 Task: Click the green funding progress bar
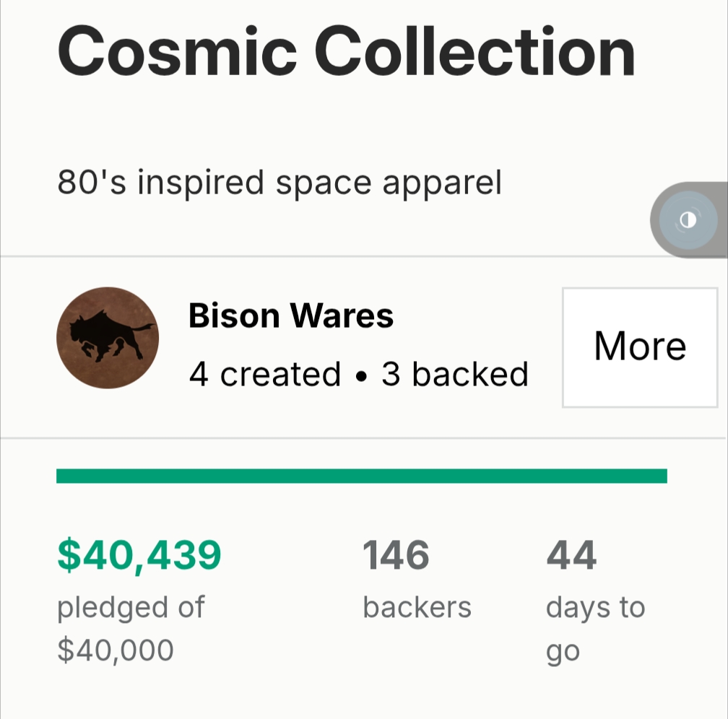(x=361, y=476)
